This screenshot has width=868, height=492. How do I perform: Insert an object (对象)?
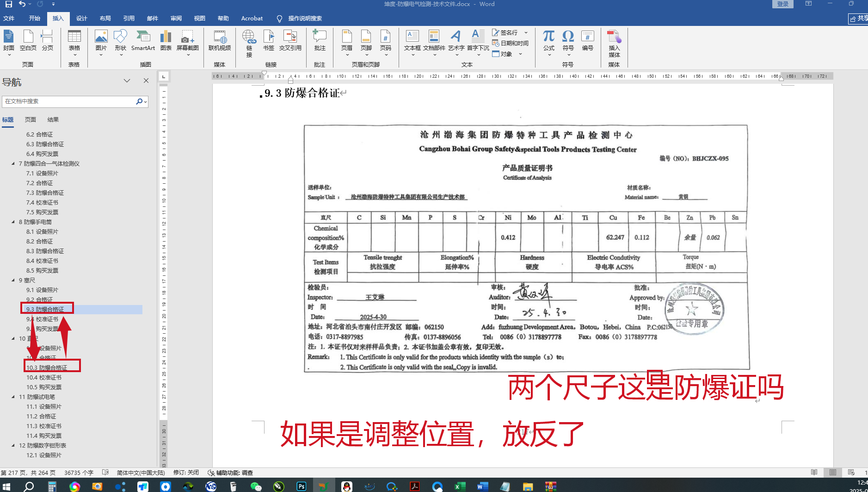502,54
